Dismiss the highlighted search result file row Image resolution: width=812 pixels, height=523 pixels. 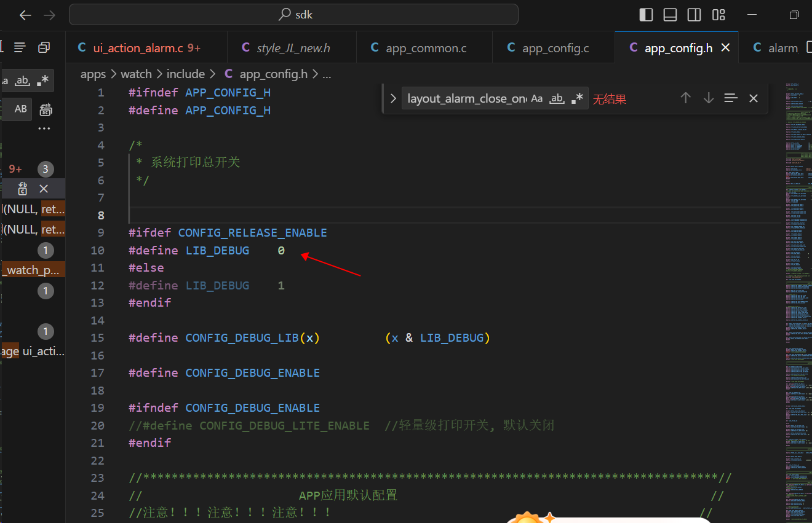[44, 189]
